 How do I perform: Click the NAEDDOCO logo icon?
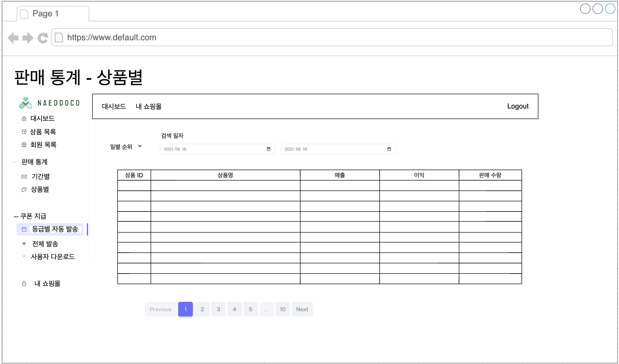click(26, 103)
